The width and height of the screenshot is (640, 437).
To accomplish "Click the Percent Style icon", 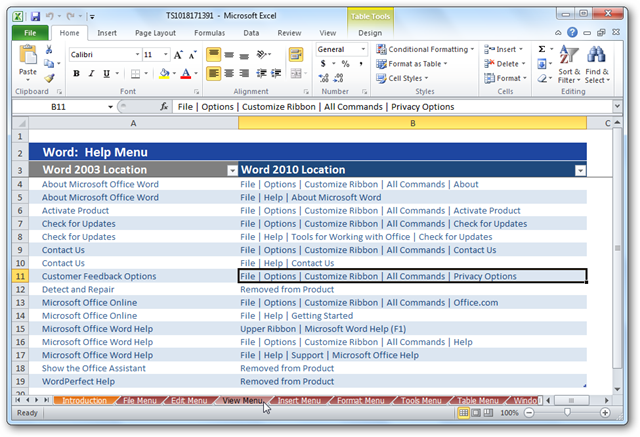I will (x=346, y=63).
